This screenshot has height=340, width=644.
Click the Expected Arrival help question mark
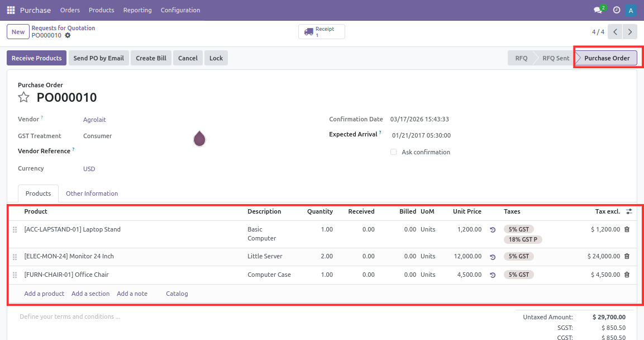(380, 133)
